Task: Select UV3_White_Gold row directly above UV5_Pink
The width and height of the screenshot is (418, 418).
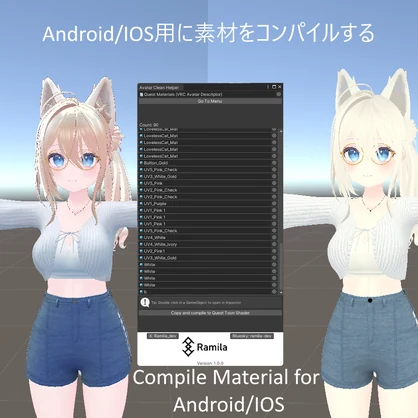Action: [207, 177]
